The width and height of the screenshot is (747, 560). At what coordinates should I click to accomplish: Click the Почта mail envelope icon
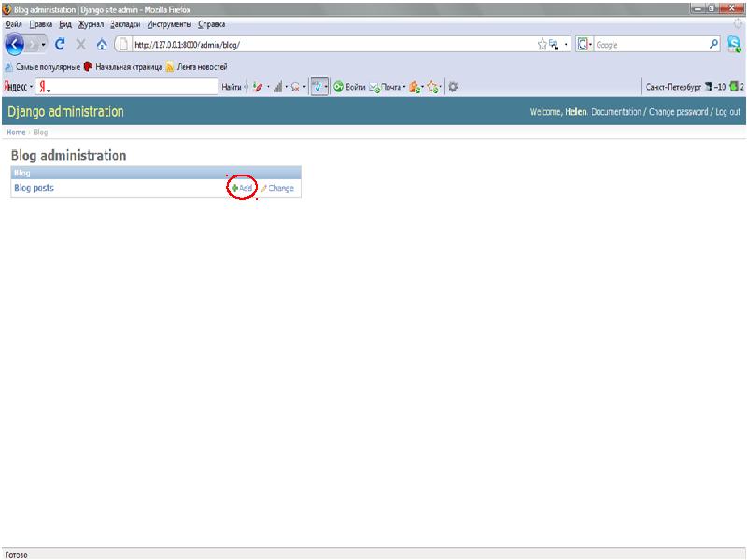374,87
